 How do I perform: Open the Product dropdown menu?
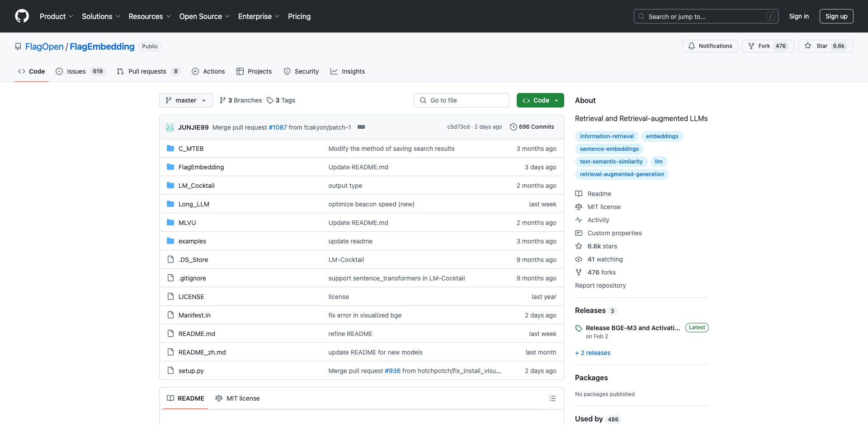[56, 16]
